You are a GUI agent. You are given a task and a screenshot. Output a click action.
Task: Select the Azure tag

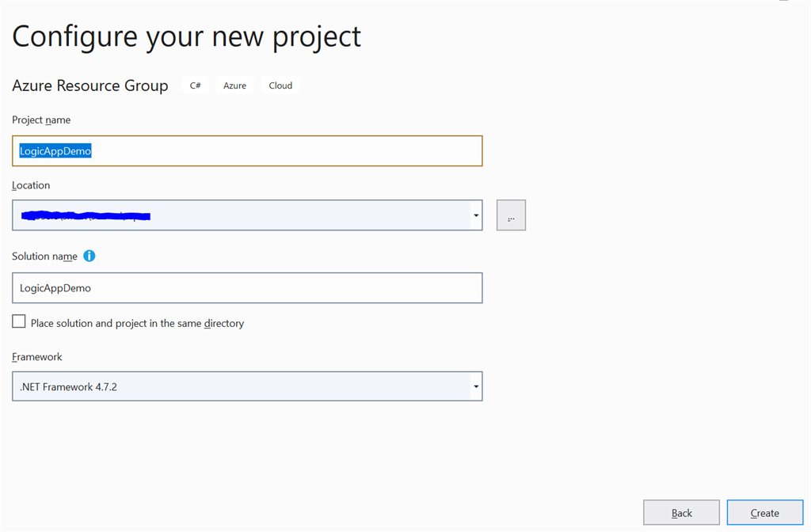coord(234,85)
